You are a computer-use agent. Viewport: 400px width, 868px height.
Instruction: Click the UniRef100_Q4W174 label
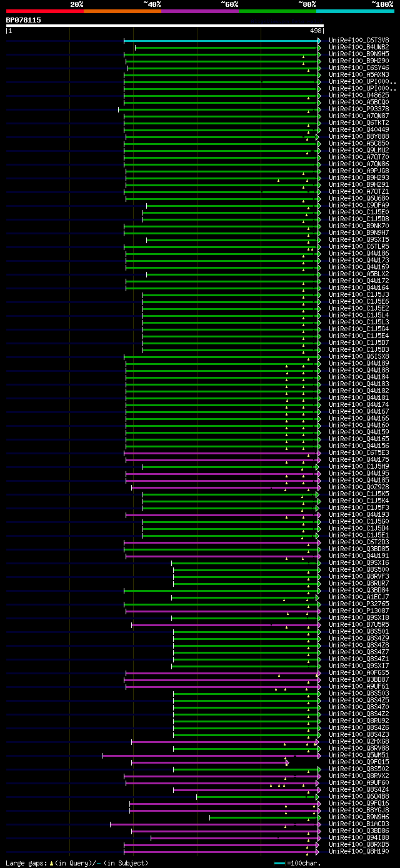click(x=359, y=404)
